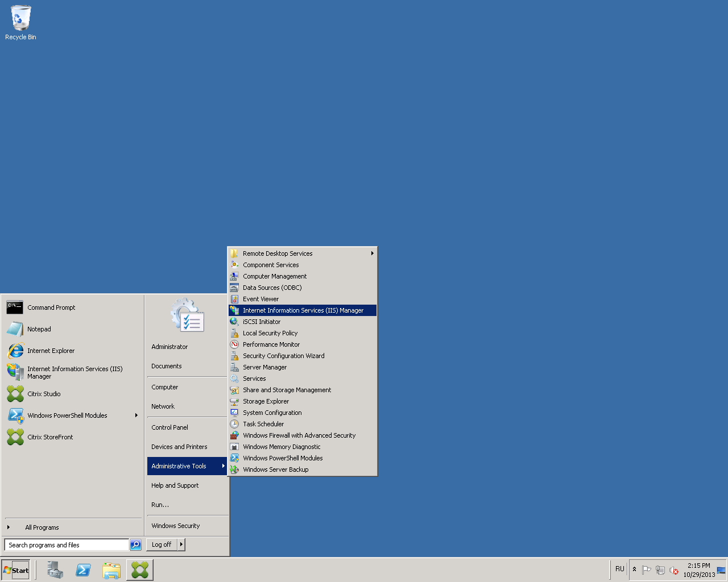Open System Configuration

coord(303,413)
